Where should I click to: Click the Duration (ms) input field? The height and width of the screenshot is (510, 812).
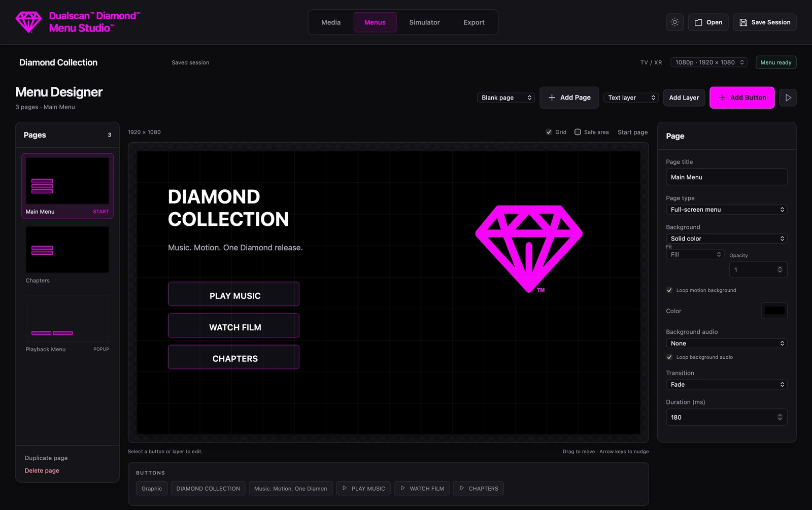pyautogui.click(x=726, y=417)
